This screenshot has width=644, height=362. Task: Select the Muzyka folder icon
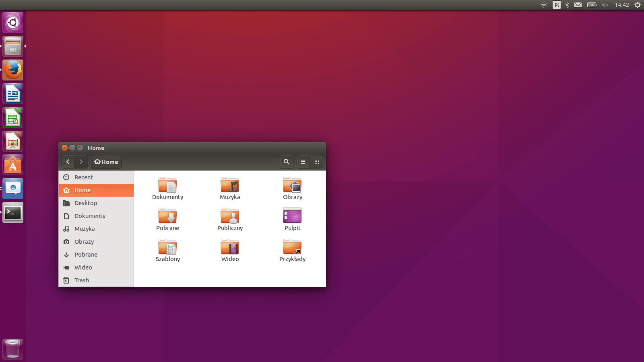(230, 185)
